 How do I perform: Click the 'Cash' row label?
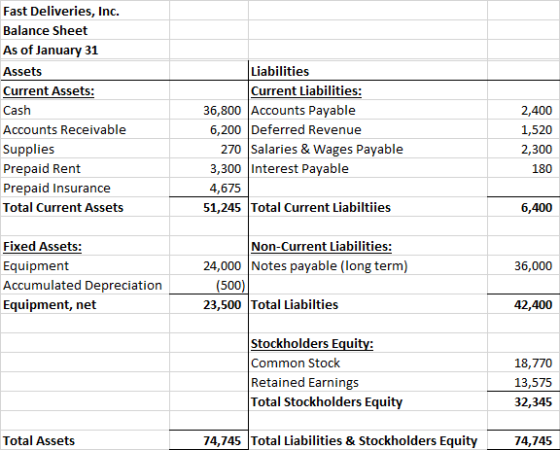(x=17, y=110)
